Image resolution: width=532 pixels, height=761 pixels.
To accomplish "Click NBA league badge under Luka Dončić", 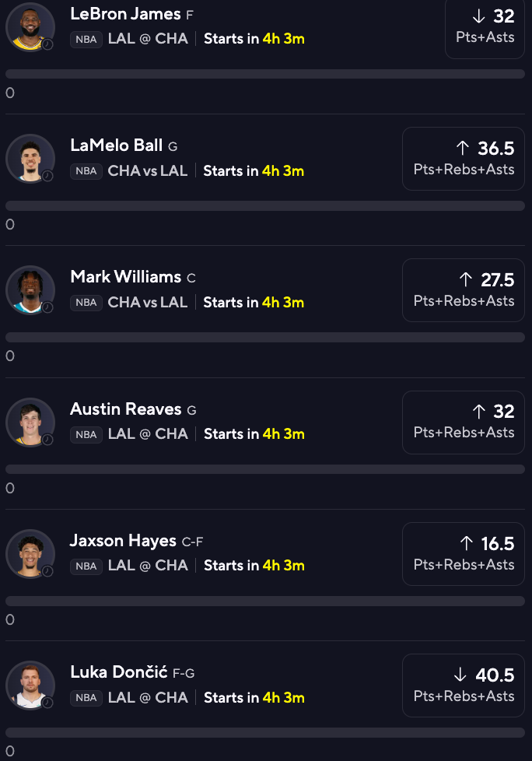I will tap(86, 698).
